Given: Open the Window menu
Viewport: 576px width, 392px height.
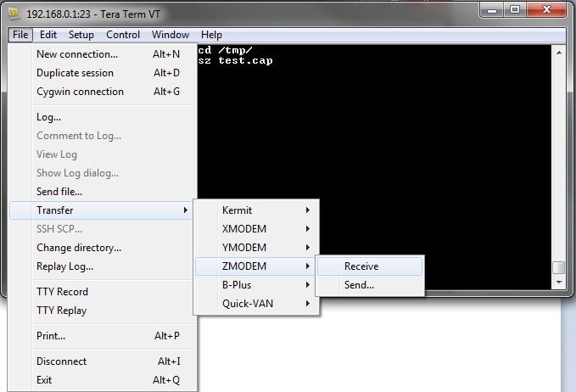Looking at the screenshot, I should pos(171,35).
